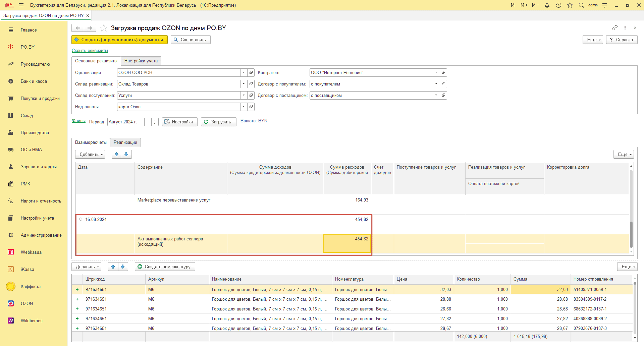Screen dimensions: 644x346
Task: Get link to this form icon
Action: coord(615,28)
